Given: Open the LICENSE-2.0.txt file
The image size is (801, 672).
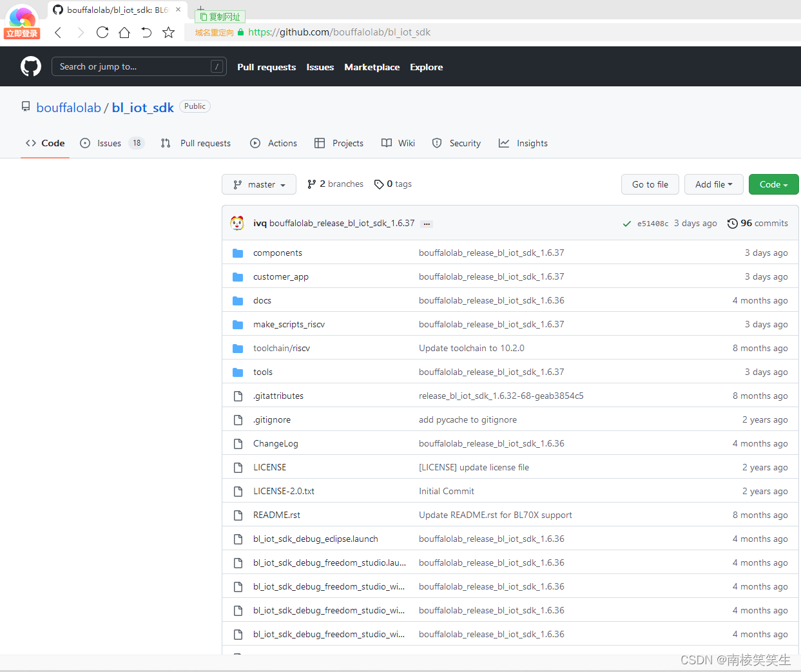Looking at the screenshot, I should (284, 492).
